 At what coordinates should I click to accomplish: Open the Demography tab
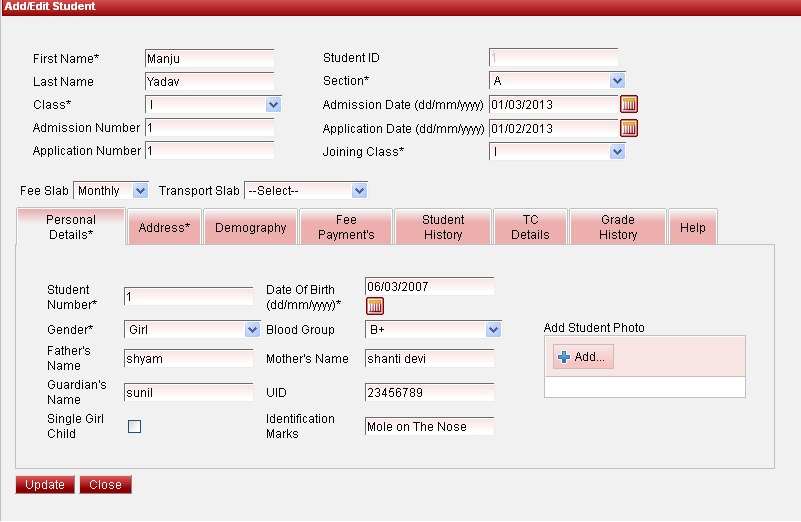pos(251,227)
